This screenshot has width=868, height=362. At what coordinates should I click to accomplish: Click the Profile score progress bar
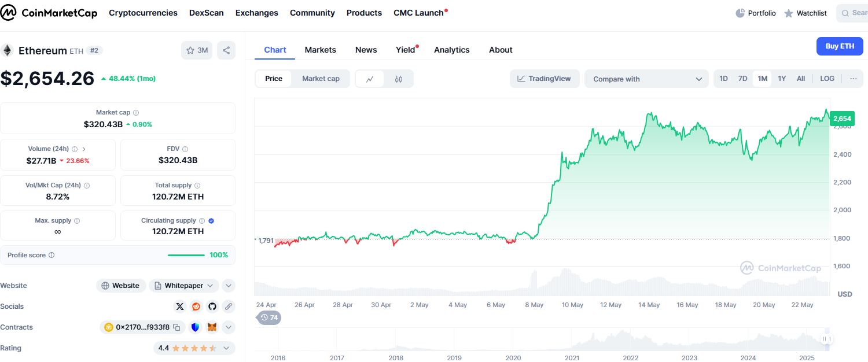click(x=186, y=255)
